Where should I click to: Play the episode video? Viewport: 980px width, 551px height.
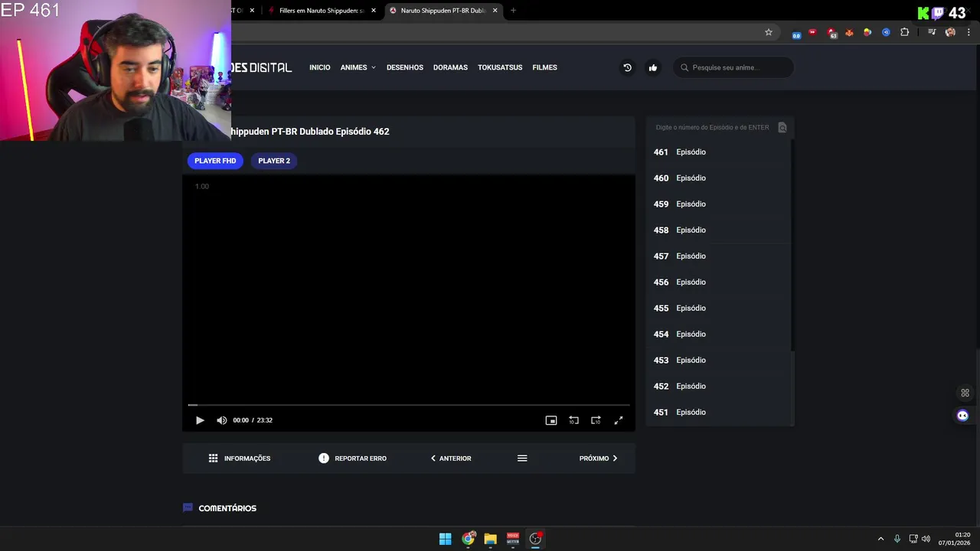click(x=200, y=420)
